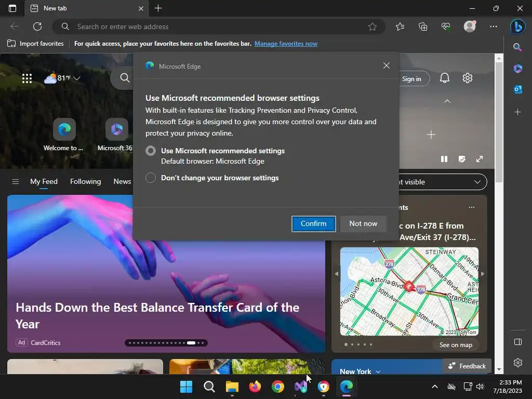Add a sidebar app with plus
Screen dimensions: 532x399
pos(517,112)
